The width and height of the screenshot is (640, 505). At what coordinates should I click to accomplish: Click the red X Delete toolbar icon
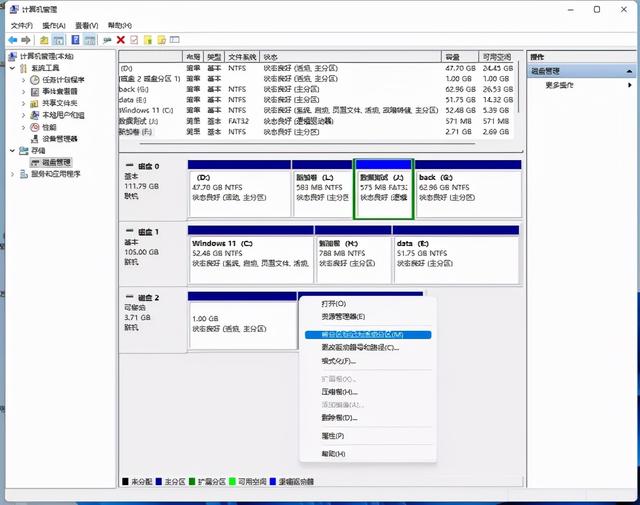point(120,40)
